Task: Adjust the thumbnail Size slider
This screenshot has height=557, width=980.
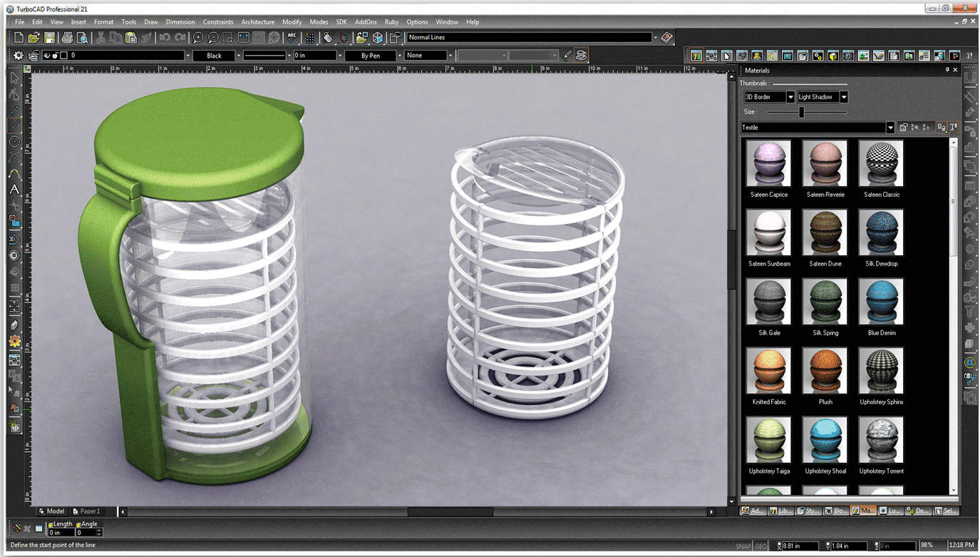Action: coord(802,112)
